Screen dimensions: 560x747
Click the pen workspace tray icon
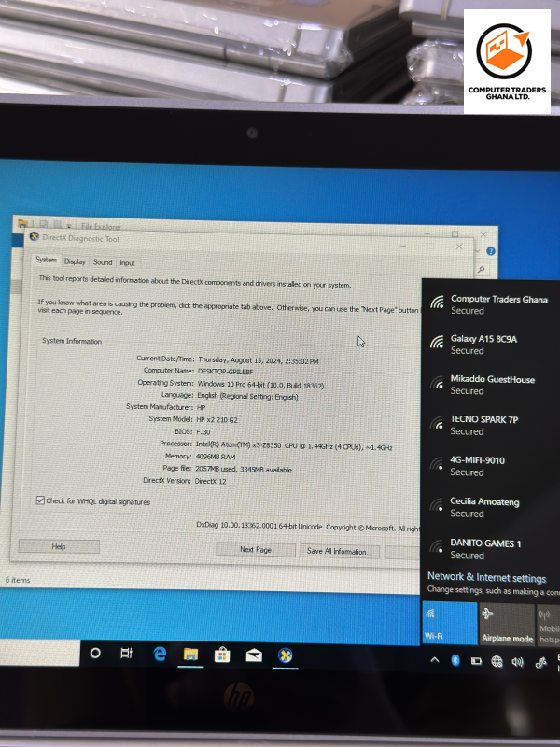pos(540,662)
